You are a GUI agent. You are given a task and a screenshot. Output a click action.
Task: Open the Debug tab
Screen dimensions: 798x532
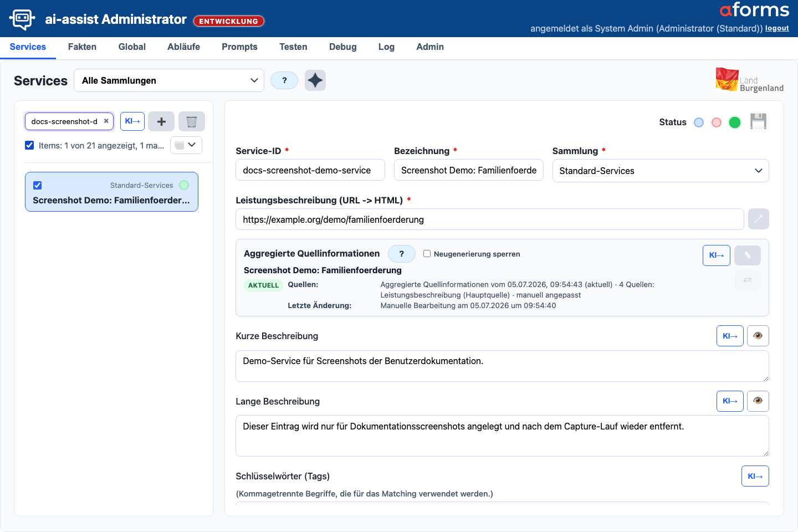tap(342, 47)
